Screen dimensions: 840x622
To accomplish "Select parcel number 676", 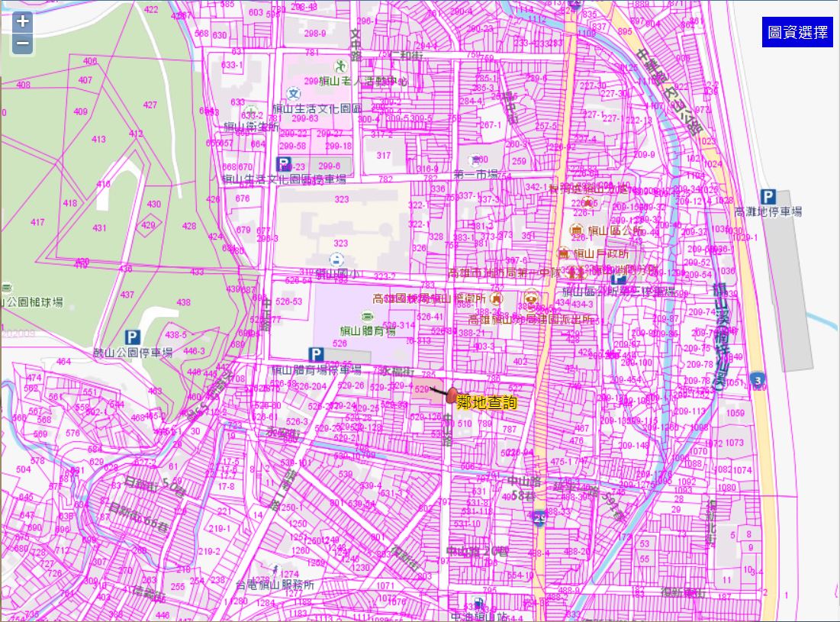I will pos(242,198).
